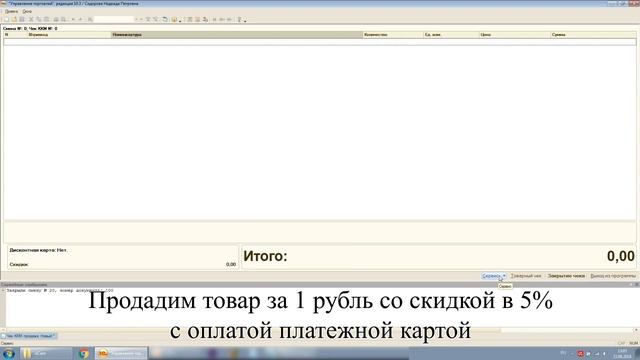The width and height of the screenshot is (640, 360).
Task: Click the Итого total amount 0,00
Action: click(620, 256)
